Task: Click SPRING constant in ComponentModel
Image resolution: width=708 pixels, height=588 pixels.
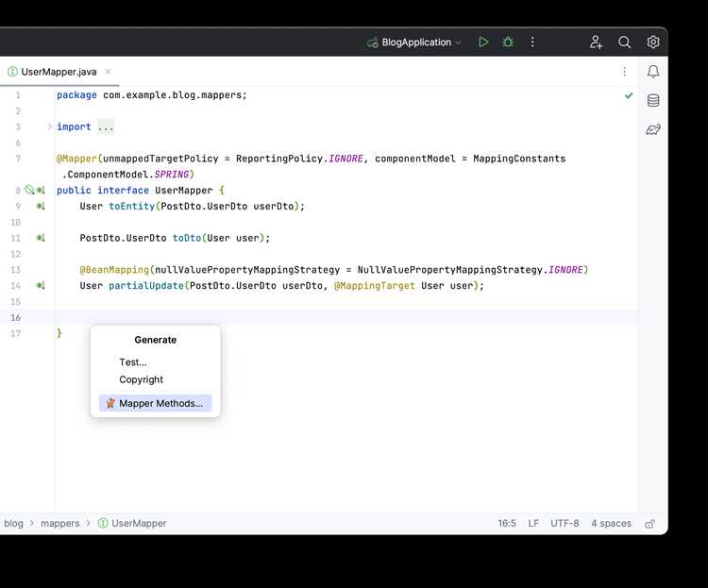Action: tap(172, 175)
